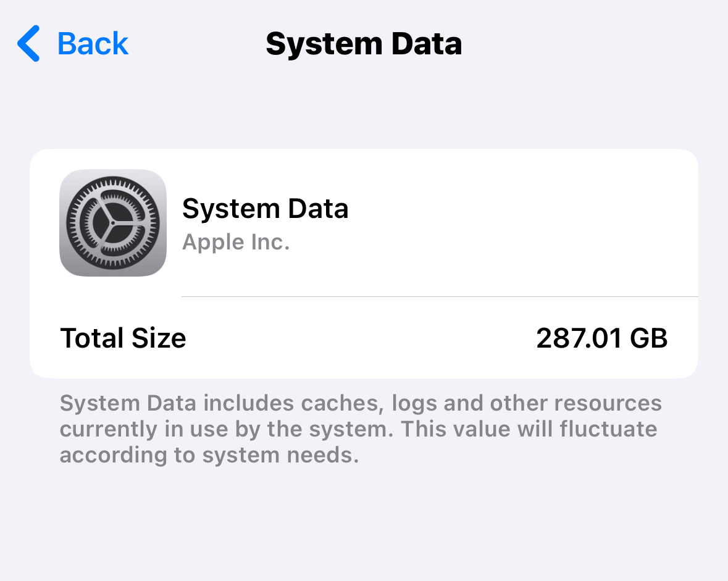Select the word Data in the header
Viewport: 728px width, 581px height.
coord(426,44)
